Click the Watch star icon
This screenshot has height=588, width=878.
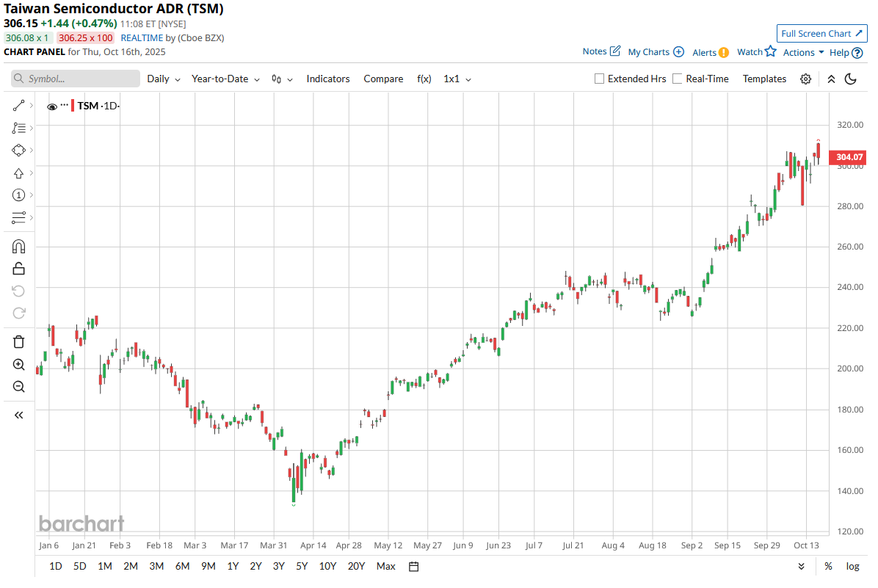(x=771, y=51)
